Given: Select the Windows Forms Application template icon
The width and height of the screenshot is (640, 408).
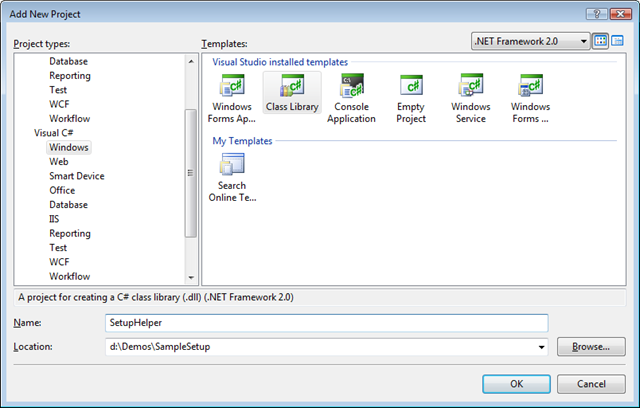Looking at the screenshot, I should [232, 86].
